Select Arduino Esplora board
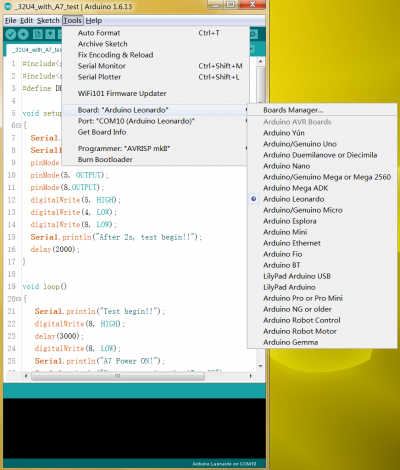The width and height of the screenshot is (400, 470). pyautogui.click(x=322, y=221)
